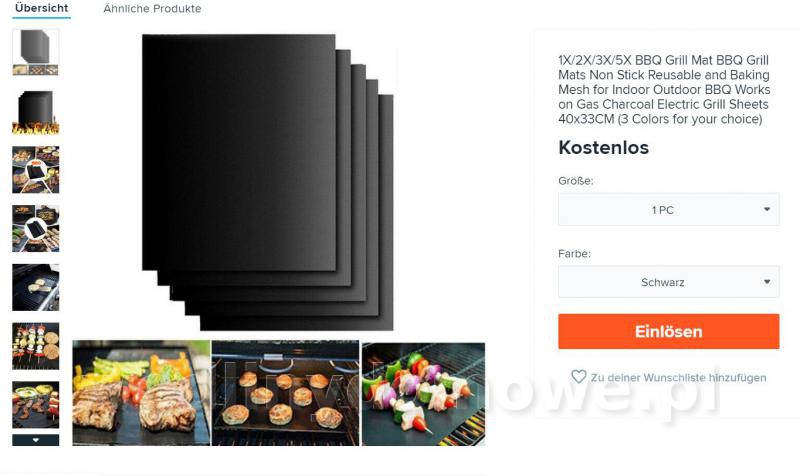This screenshot has height=476, width=800.
Task: Select third thumbnail with food collage
Action: point(36,170)
